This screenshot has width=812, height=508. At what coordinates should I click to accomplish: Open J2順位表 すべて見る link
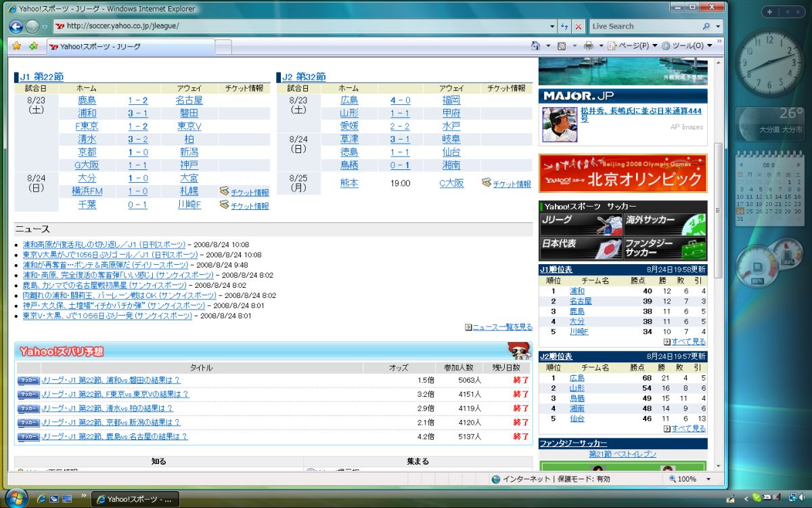(688, 429)
